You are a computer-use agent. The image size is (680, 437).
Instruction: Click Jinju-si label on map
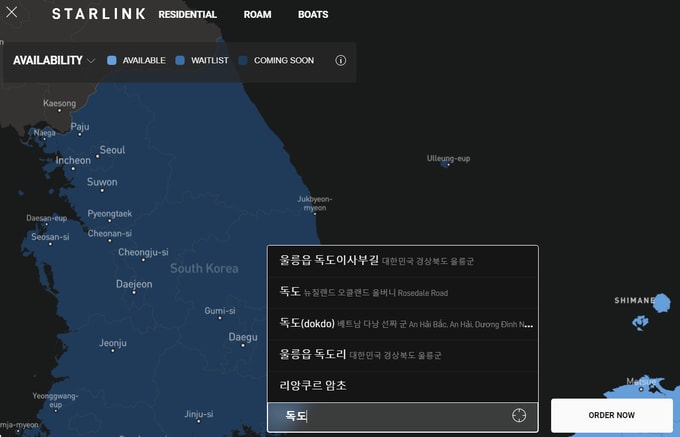pos(199,414)
